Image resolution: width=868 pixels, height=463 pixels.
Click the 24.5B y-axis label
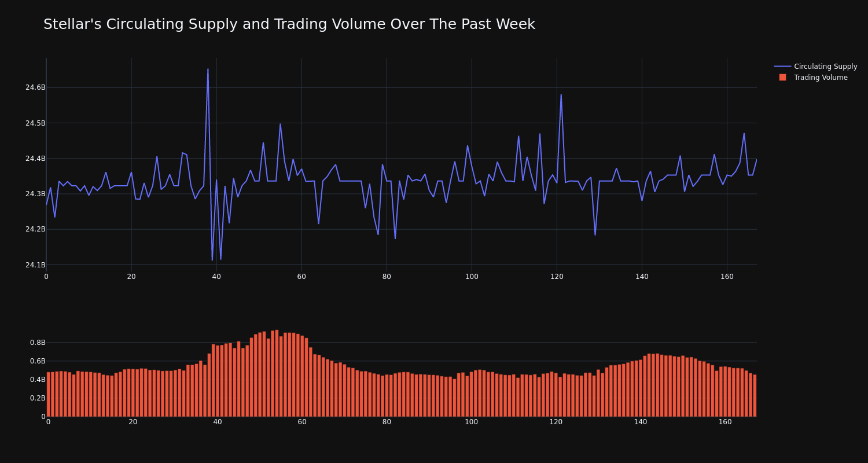(x=35, y=123)
